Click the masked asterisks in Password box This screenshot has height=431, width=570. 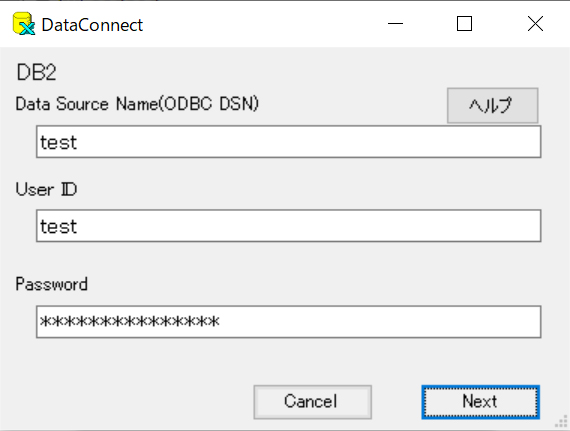coord(130,321)
